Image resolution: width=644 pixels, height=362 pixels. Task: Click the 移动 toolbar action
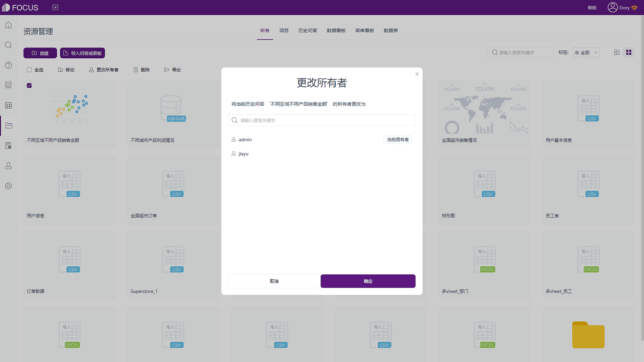tap(66, 70)
